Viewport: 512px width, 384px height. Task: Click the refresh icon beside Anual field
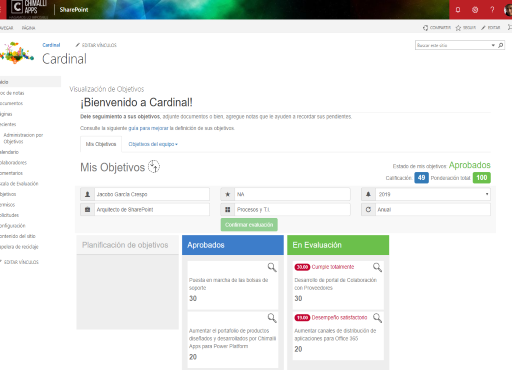pyautogui.click(x=368, y=209)
